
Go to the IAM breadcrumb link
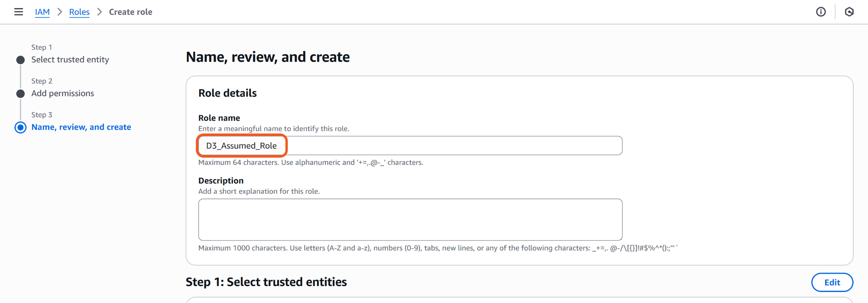point(42,12)
